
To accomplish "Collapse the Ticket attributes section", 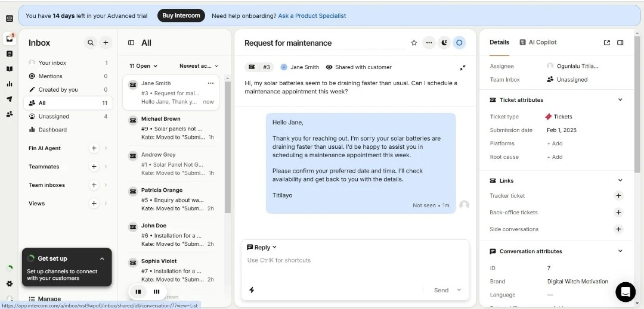I will [620, 100].
